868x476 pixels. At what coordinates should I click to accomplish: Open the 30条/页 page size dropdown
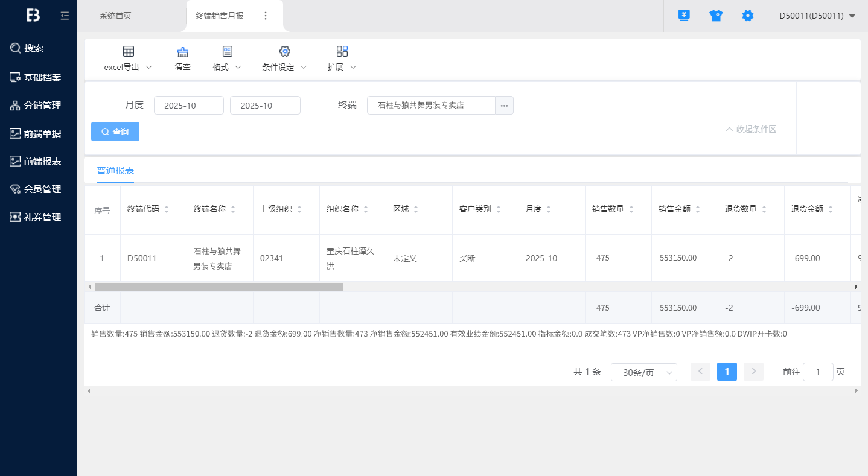point(643,372)
